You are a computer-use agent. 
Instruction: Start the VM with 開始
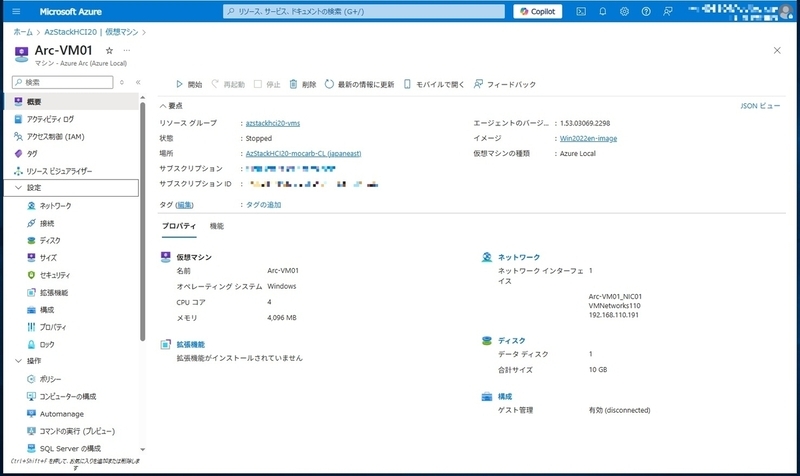point(189,84)
